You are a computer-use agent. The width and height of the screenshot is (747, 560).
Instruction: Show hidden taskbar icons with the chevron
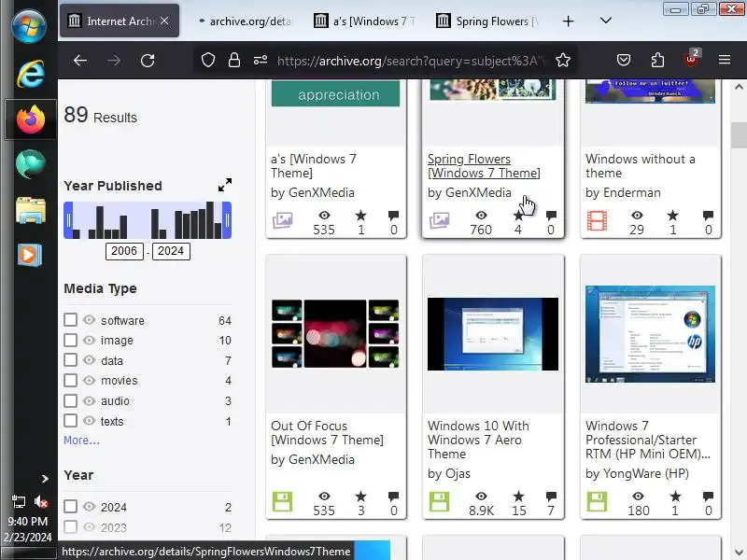45,479
